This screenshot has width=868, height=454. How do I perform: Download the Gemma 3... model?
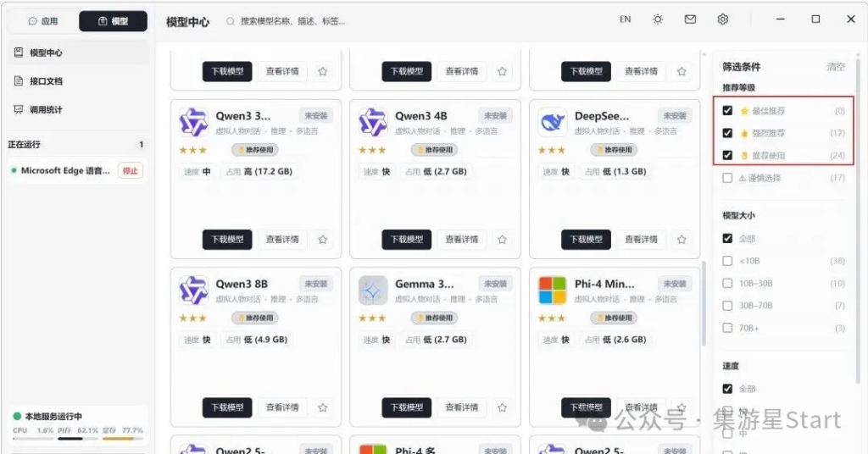(x=406, y=407)
